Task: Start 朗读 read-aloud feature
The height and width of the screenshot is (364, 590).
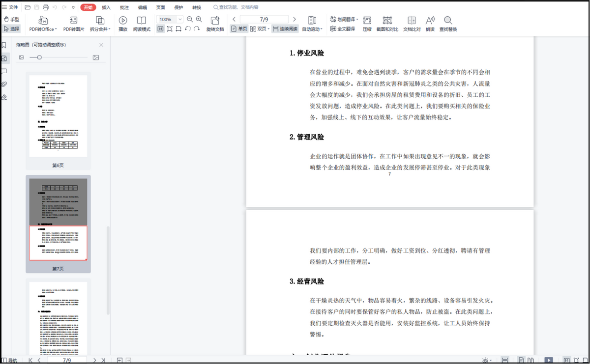Action: click(x=430, y=20)
